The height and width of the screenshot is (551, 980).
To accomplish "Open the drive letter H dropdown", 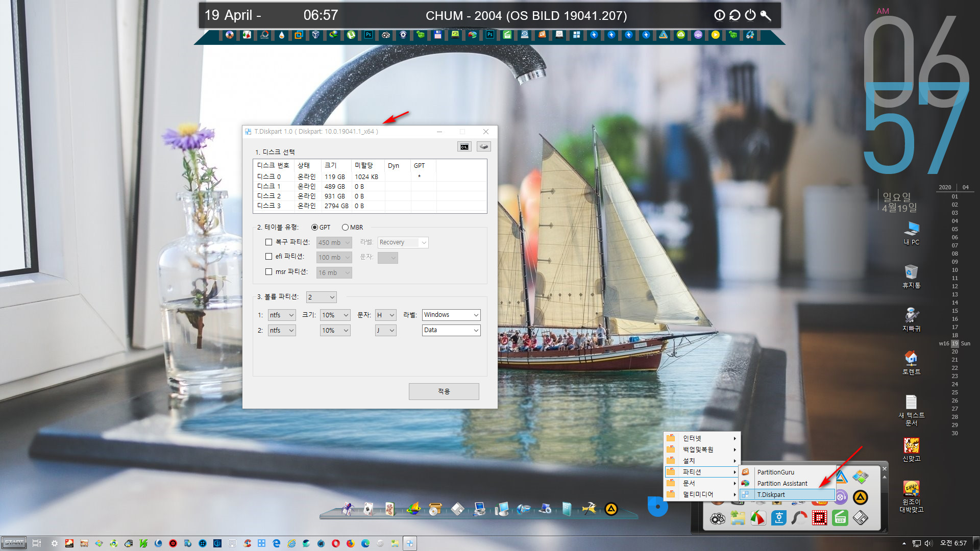I will tap(385, 315).
